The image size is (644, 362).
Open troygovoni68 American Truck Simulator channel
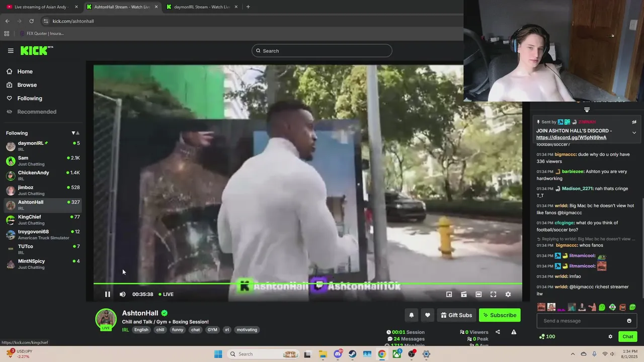tap(43, 234)
